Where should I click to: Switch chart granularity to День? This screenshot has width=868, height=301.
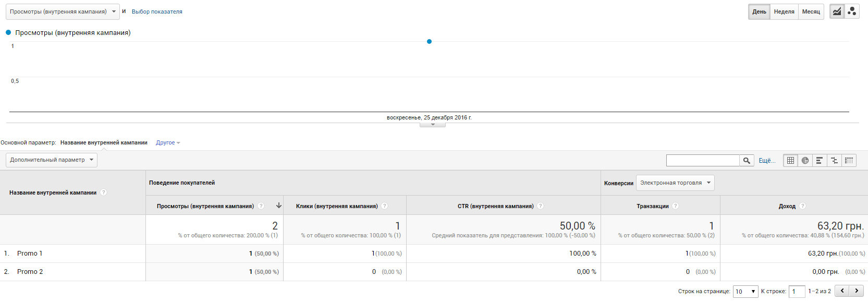[759, 11]
